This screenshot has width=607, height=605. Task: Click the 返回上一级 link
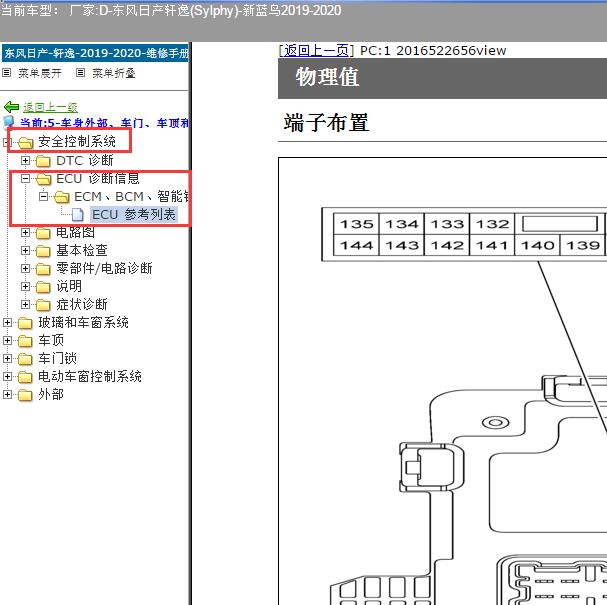pos(50,107)
